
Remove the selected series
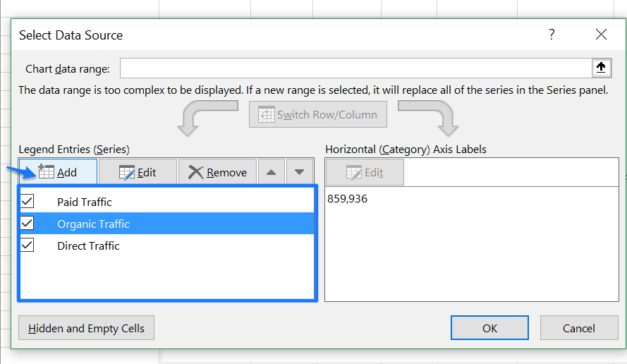click(x=217, y=172)
